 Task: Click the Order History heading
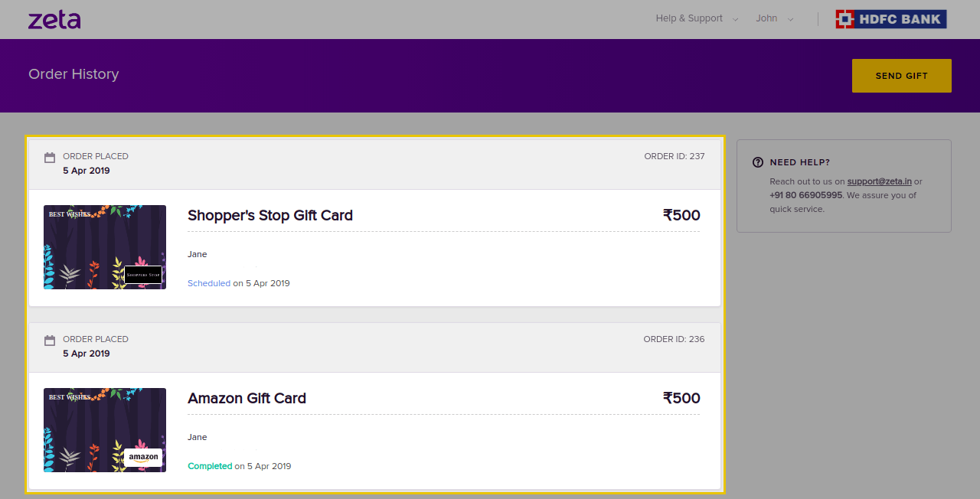pyautogui.click(x=73, y=74)
